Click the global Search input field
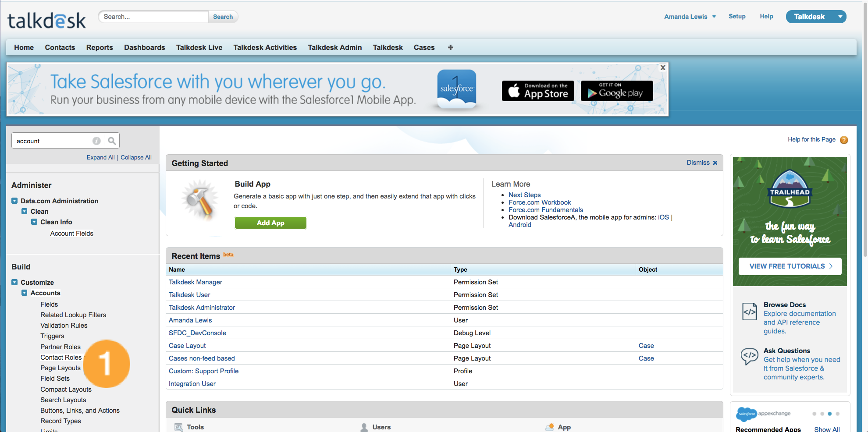The width and height of the screenshot is (868, 432). pyautogui.click(x=153, y=17)
